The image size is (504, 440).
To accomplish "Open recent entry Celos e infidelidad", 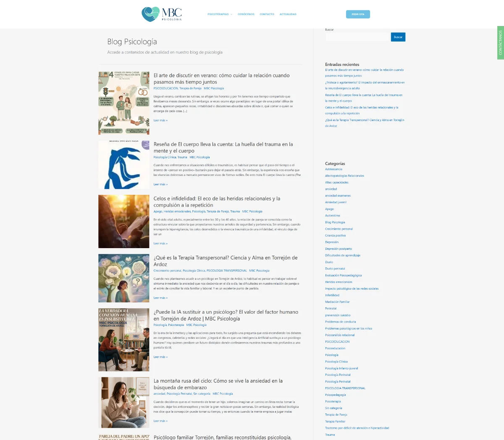I will pos(362,110).
